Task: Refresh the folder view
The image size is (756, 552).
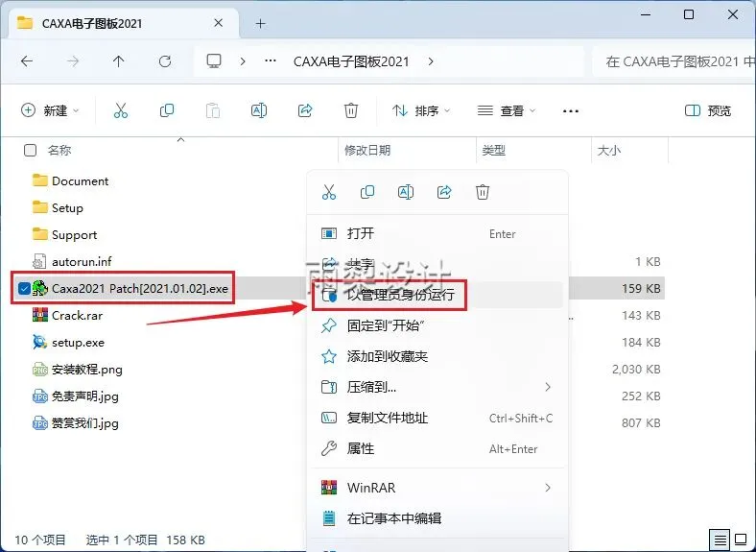Action: 165,61
